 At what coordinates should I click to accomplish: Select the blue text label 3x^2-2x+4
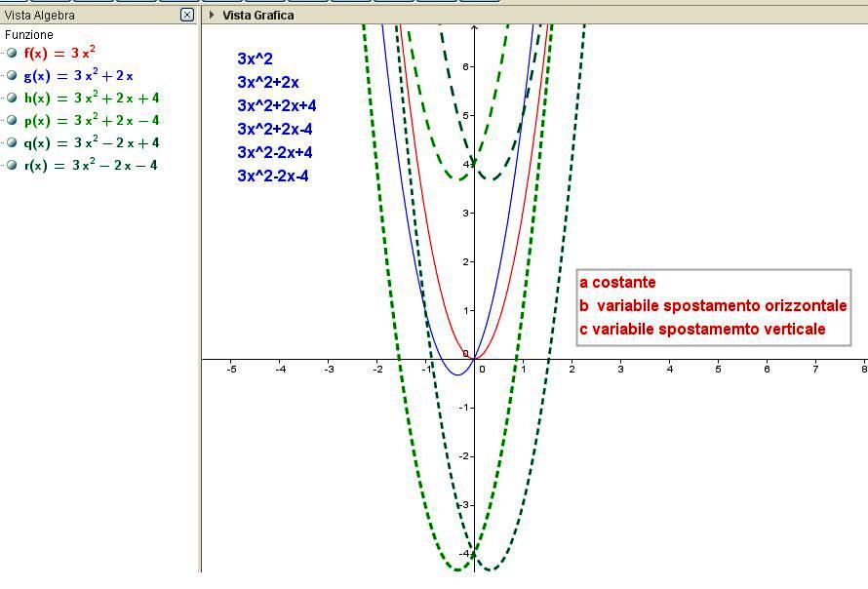275,152
